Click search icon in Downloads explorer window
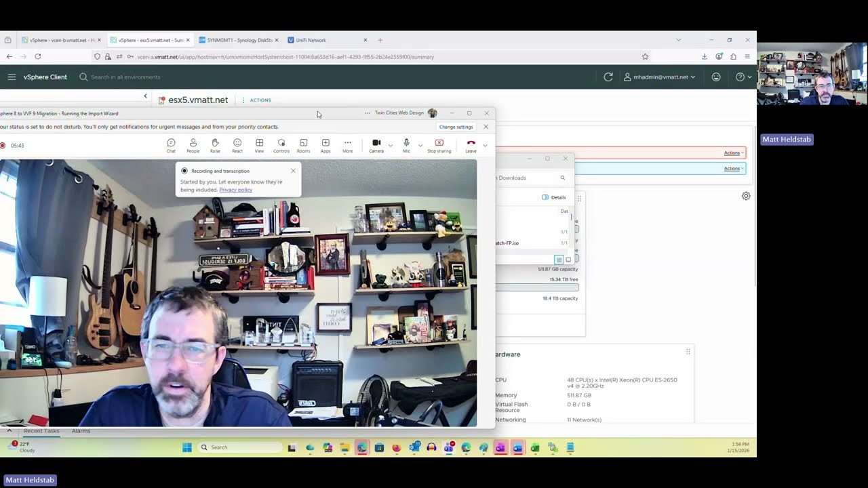This screenshot has height=488, width=868. (x=562, y=178)
